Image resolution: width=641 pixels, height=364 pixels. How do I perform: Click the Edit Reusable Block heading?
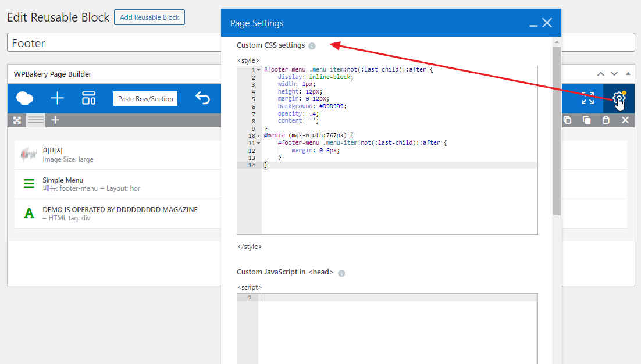point(59,17)
